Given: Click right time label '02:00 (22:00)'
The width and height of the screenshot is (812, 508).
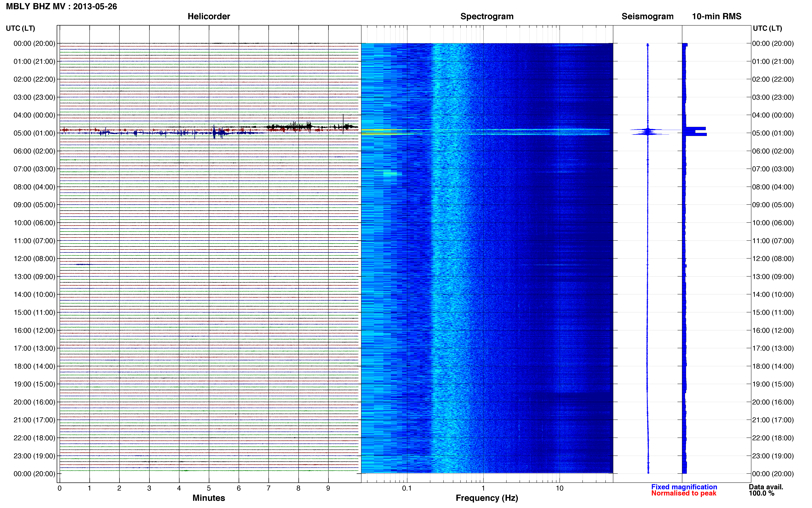Looking at the screenshot, I should click(773, 79).
